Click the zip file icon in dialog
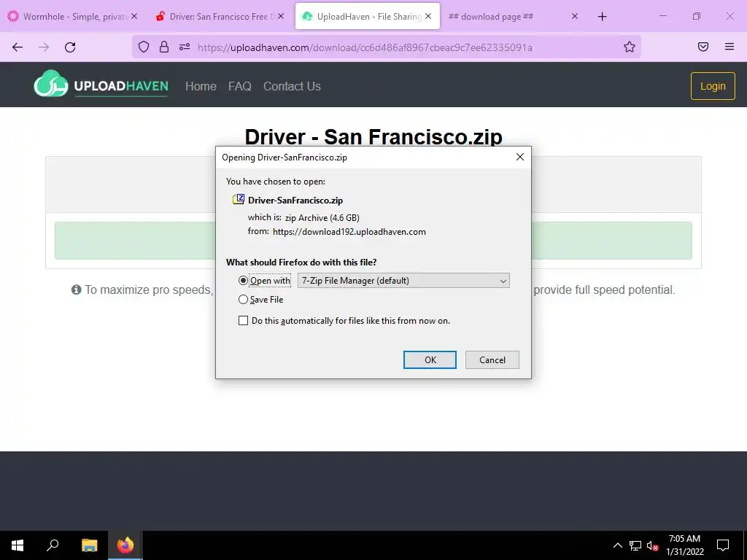The width and height of the screenshot is (747, 560). coord(239,200)
